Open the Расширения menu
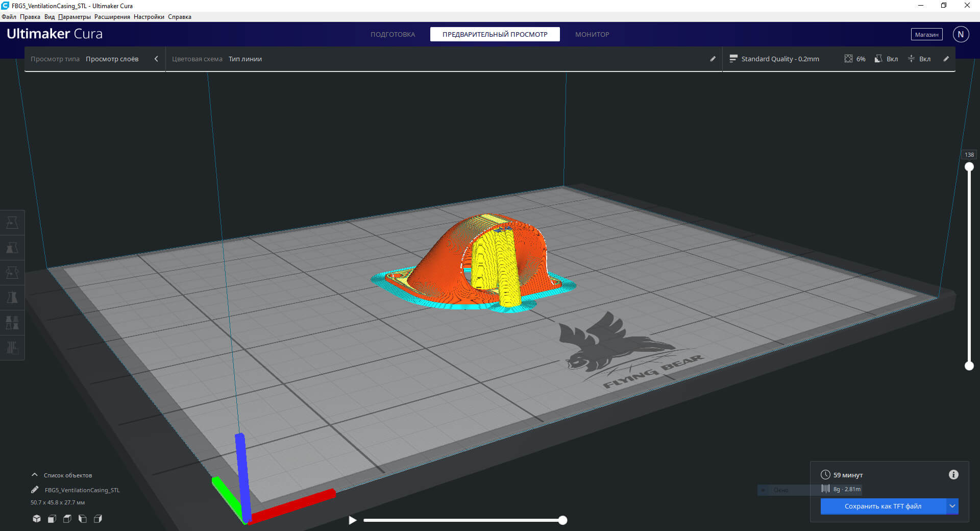The height and width of the screenshot is (531, 980). (112, 17)
